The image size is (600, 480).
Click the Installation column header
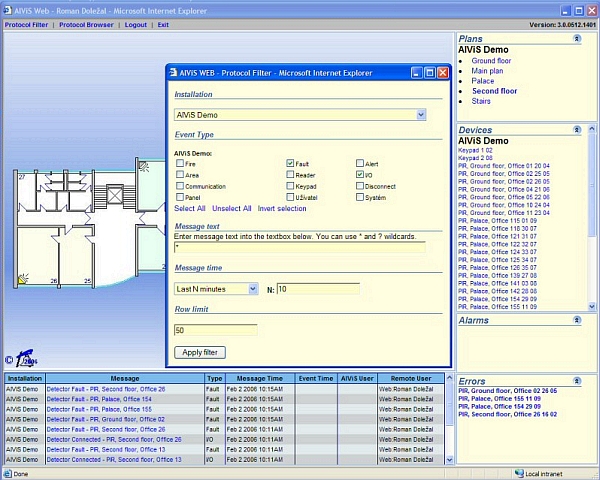pos(25,378)
